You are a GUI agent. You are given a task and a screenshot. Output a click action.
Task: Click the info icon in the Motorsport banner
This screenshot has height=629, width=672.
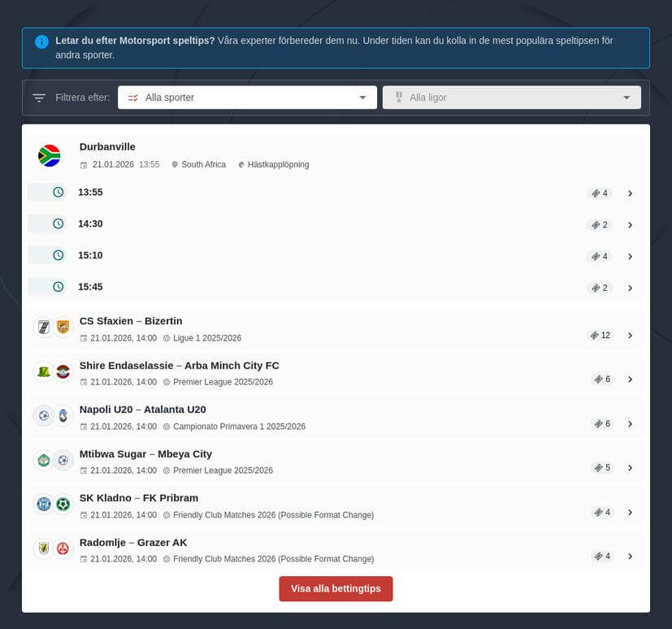[41, 41]
